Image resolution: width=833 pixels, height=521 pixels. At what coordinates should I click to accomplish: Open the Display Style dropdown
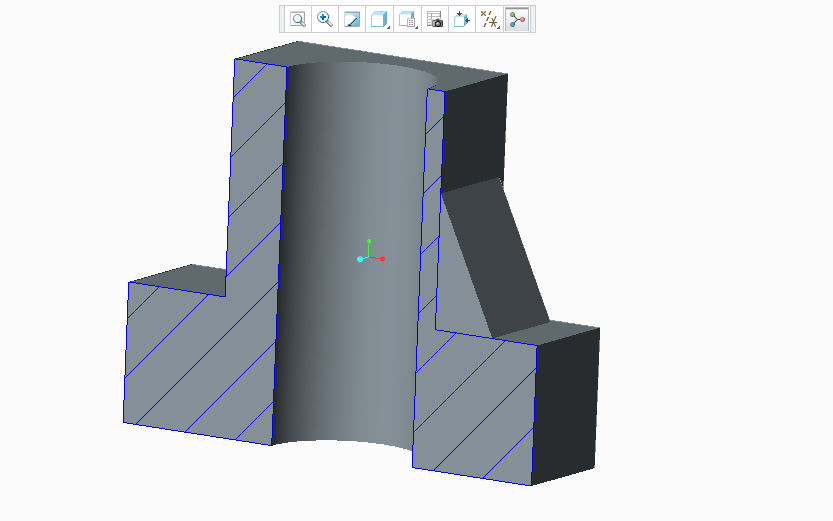coord(379,19)
